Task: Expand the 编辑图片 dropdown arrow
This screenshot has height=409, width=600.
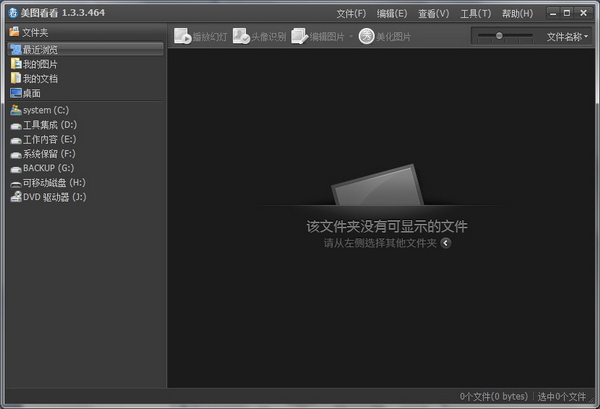Action: coord(351,37)
